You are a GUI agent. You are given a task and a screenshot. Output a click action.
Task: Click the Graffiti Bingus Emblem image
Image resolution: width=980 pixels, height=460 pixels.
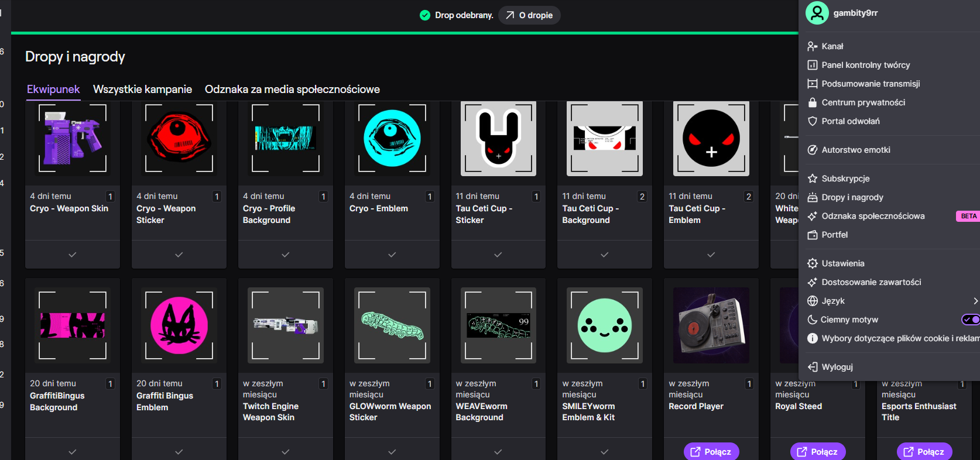(179, 325)
